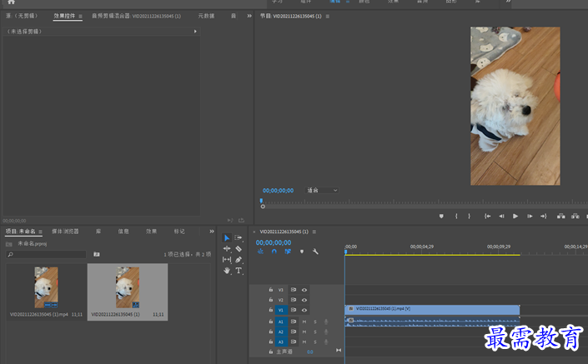The height and width of the screenshot is (364, 588).
Task: Toggle V1 track targeting label
Action: [281, 310]
